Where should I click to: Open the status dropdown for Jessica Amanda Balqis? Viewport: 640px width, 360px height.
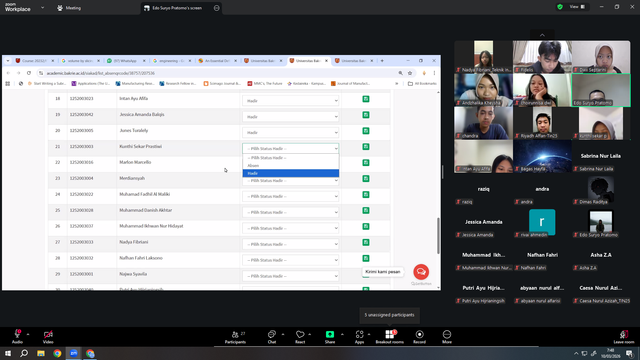click(290, 117)
